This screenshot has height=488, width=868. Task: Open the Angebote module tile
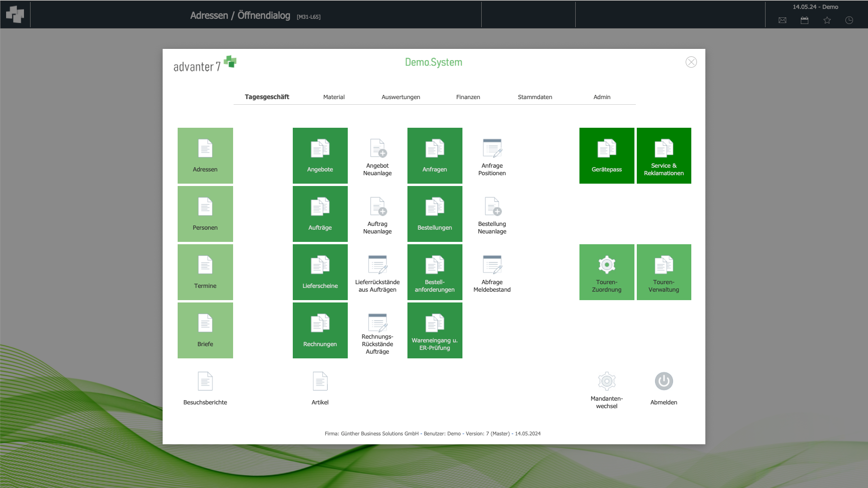click(x=320, y=155)
